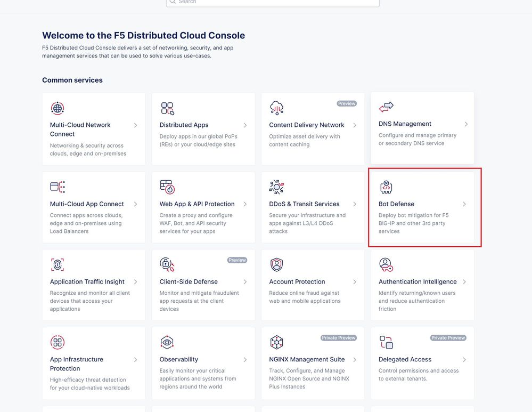Click the Distributed Apps chevron arrow
The width and height of the screenshot is (532, 412).
pyautogui.click(x=245, y=125)
